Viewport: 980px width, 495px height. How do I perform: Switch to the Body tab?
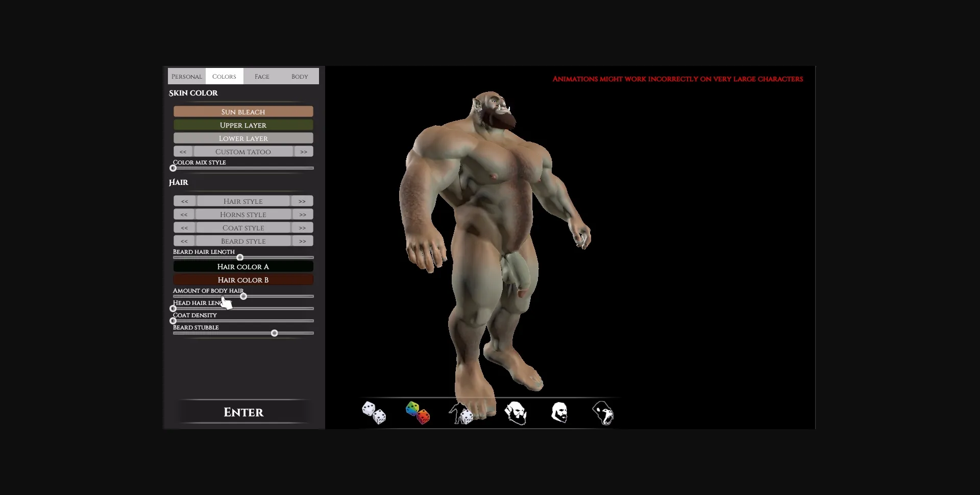pyautogui.click(x=299, y=76)
